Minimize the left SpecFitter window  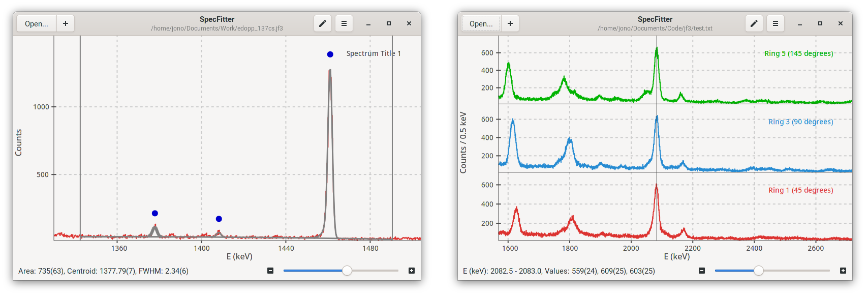(x=368, y=23)
